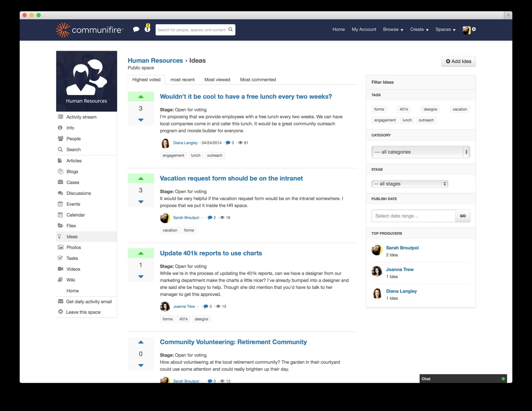The height and width of the screenshot is (411, 532).
Task: Open the all stages dropdown
Action: tap(409, 183)
